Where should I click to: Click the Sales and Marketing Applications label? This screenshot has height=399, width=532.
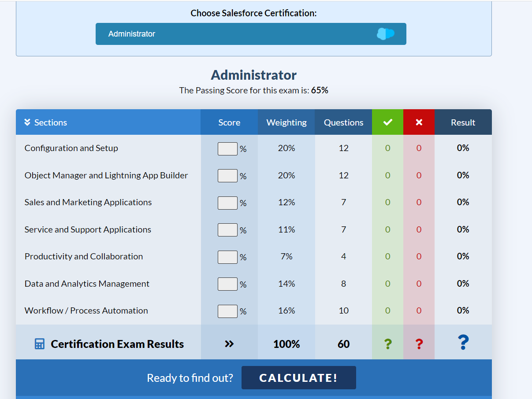[x=88, y=202]
